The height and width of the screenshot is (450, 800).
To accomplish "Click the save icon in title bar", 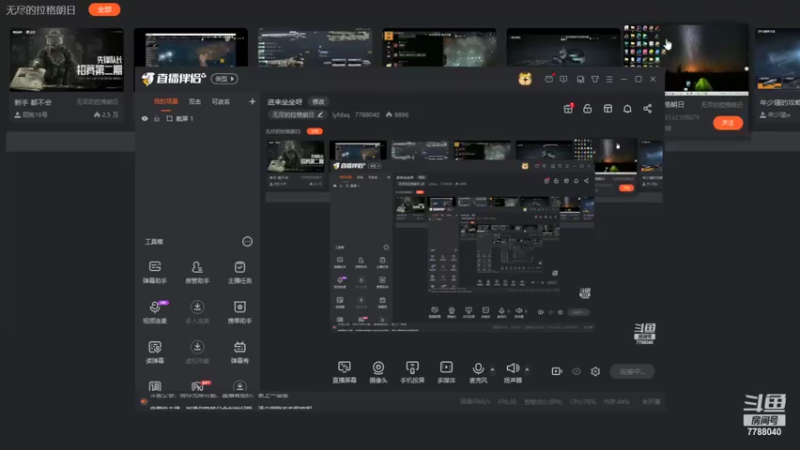I will pyautogui.click(x=580, y=79).
